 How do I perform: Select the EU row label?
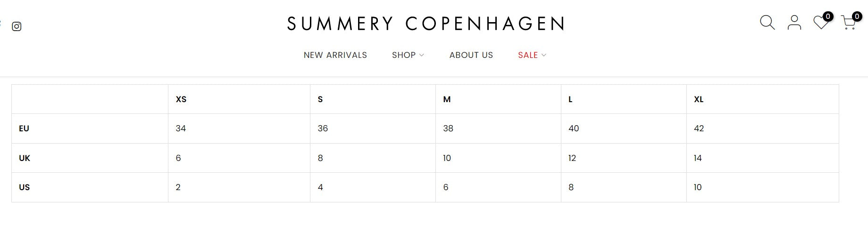[24, 129]
